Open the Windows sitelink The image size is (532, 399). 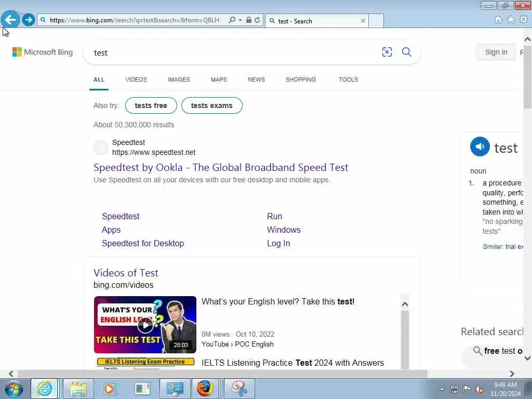pos(284,230)
